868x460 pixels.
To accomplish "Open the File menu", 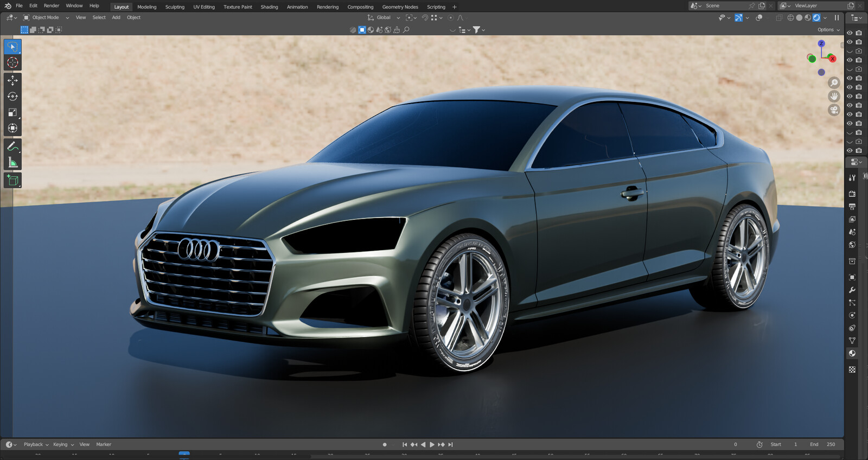I will click(19, 6).
